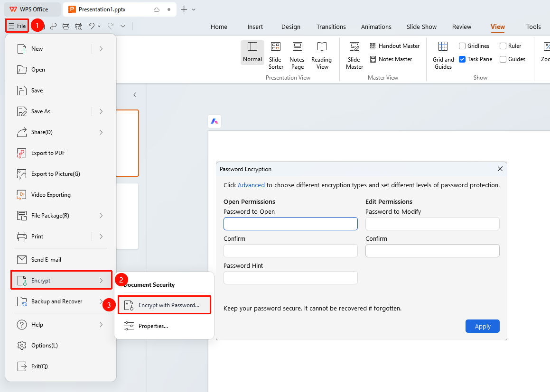This screenshot has width=550, height=392.
Task: Click the Undo arrow icon
Action: click(x=91, y=26)
